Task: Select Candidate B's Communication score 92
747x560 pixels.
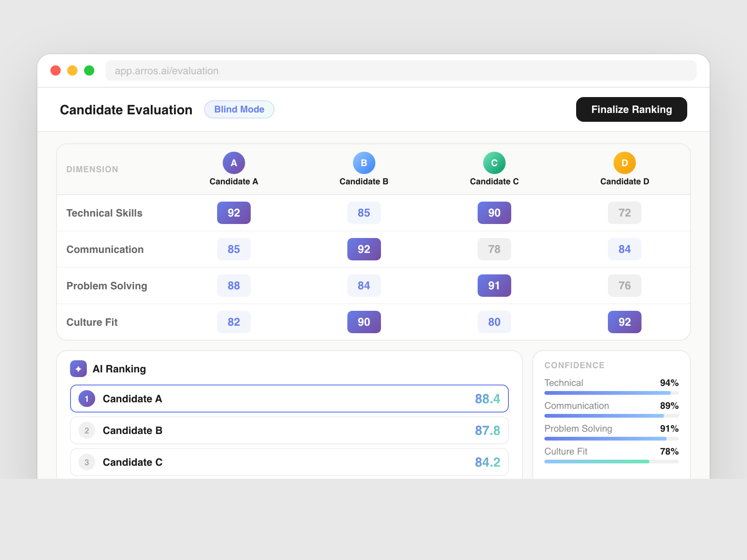Action: coord(364,249)
